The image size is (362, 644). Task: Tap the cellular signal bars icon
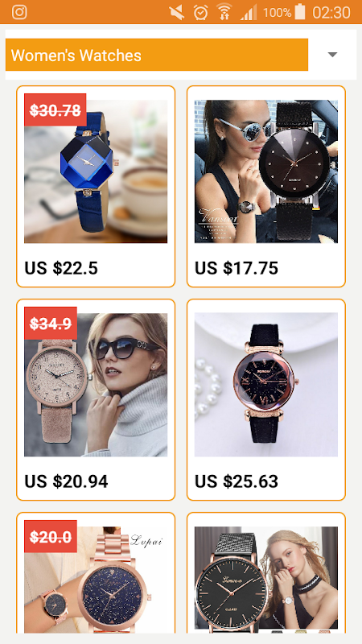pyautogui.click(x=249, y=12)
